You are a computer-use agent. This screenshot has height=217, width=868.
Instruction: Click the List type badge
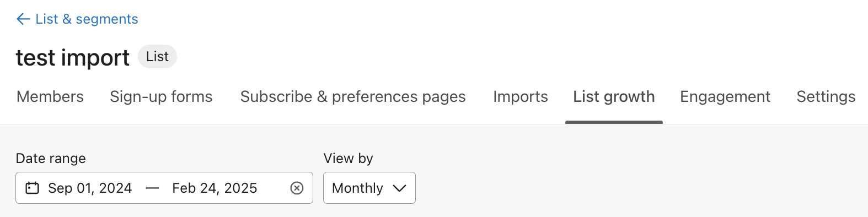[157, 57]
